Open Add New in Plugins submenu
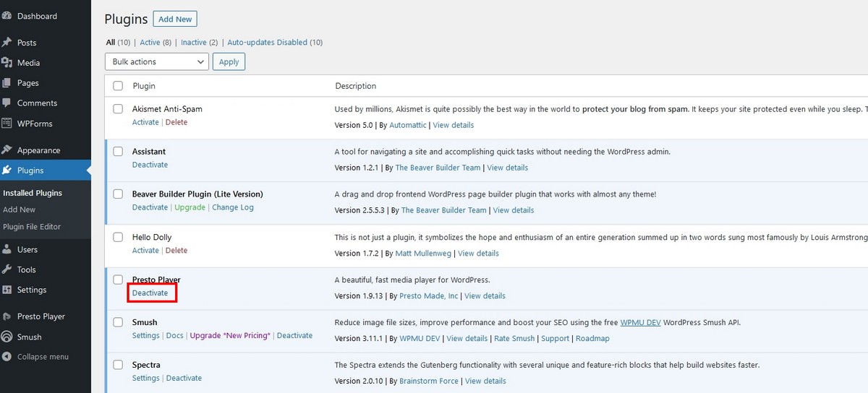This screenshot has height=393, width=868. tap(19, 210)
